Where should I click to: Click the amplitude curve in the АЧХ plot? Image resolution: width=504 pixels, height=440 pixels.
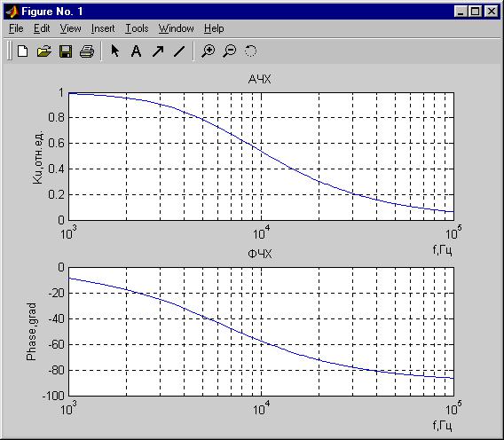coord(262,151)
